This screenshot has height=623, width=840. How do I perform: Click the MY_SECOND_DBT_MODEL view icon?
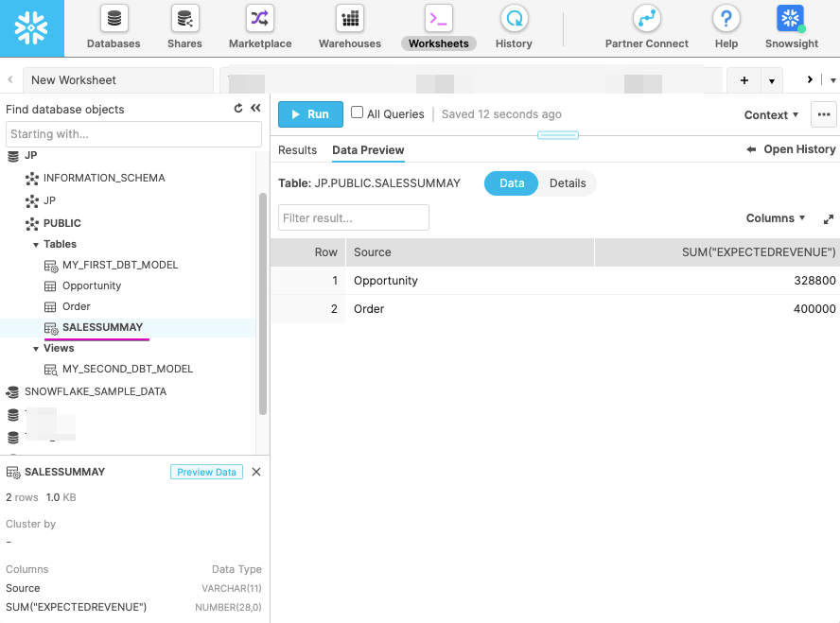51,370
